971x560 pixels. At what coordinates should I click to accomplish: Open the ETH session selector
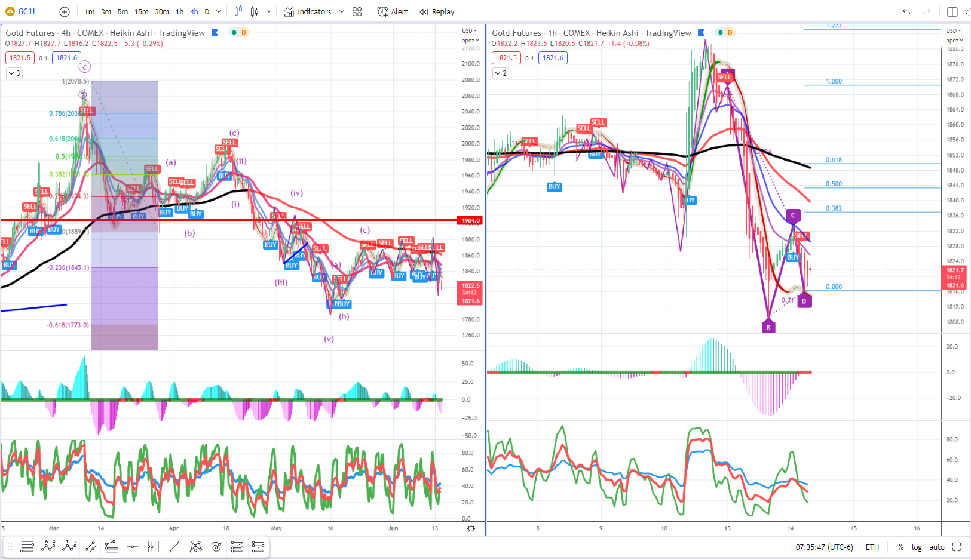(x=872, y=547)
